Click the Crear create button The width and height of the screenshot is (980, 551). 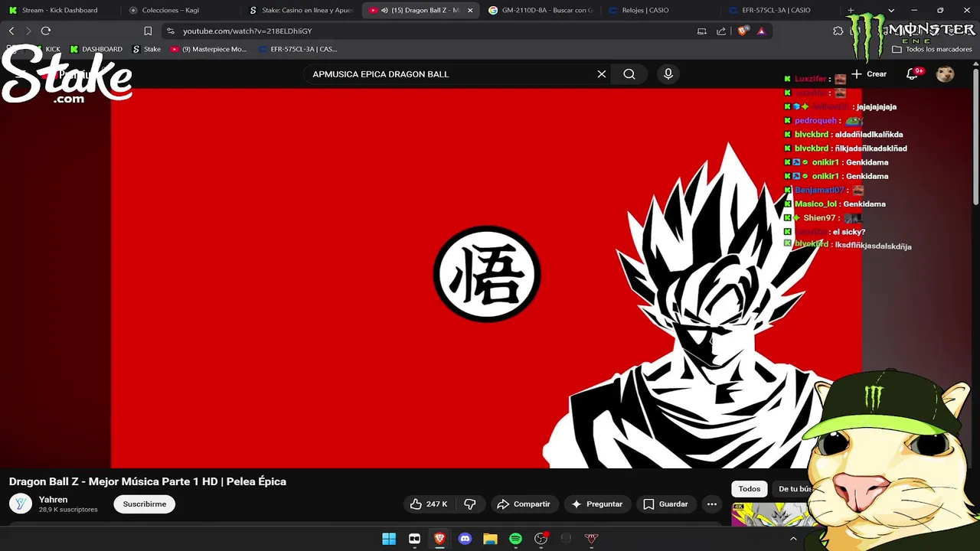(869, 74)
